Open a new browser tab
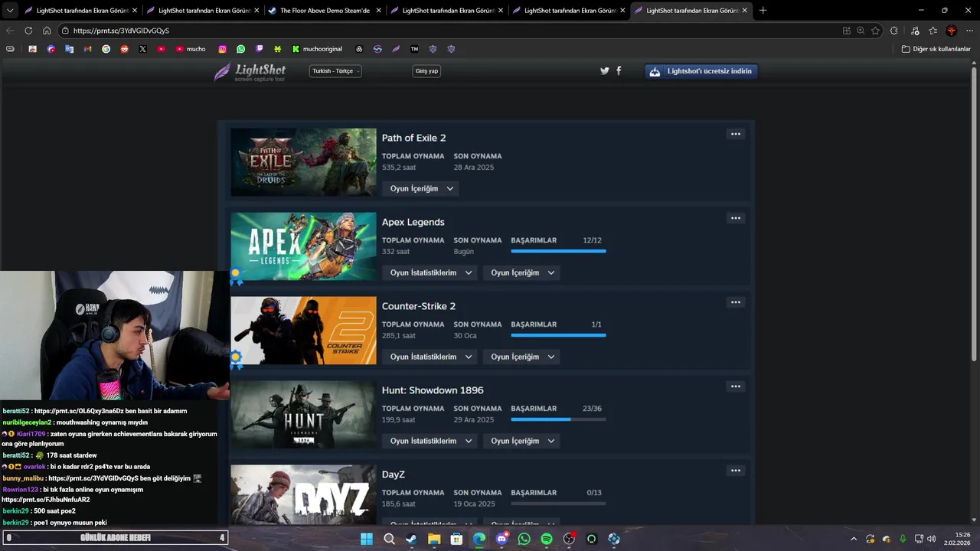 763,11
